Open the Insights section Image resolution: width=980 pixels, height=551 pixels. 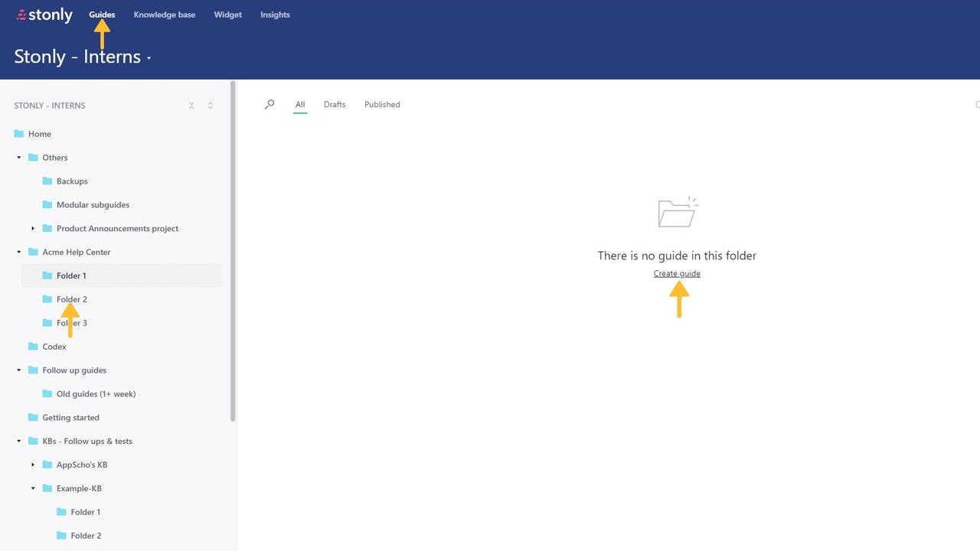click(x=275, y=15)
